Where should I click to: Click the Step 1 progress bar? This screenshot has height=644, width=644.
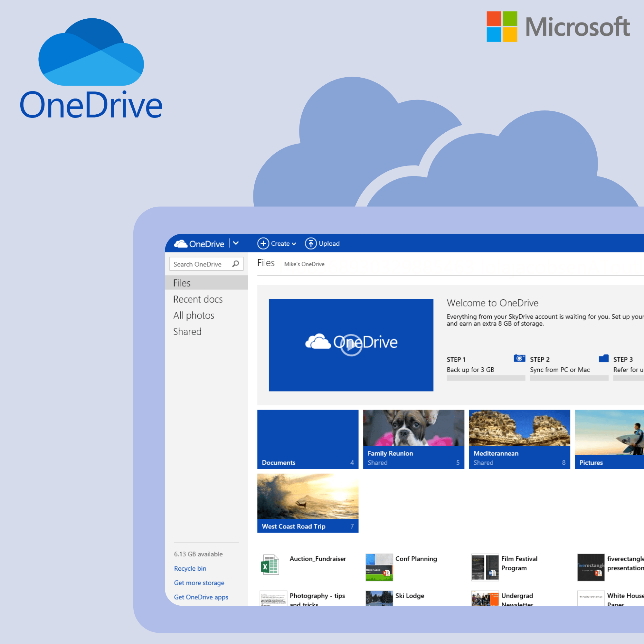click(486, 378)
